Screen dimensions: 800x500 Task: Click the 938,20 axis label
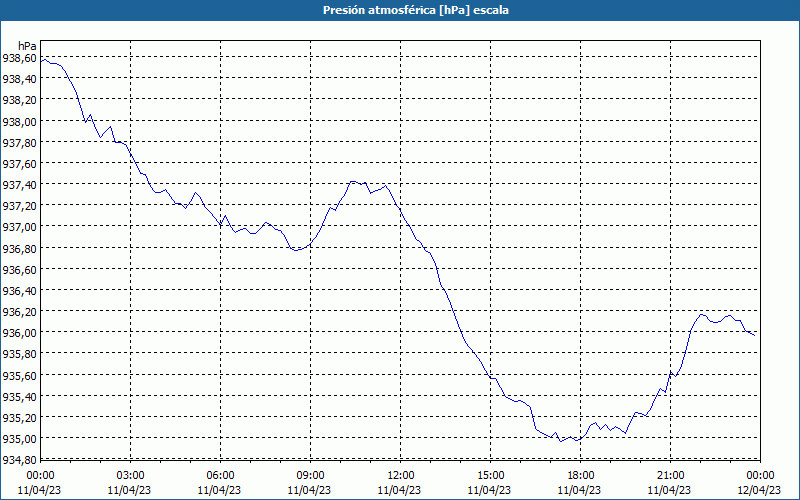point(19,100)
